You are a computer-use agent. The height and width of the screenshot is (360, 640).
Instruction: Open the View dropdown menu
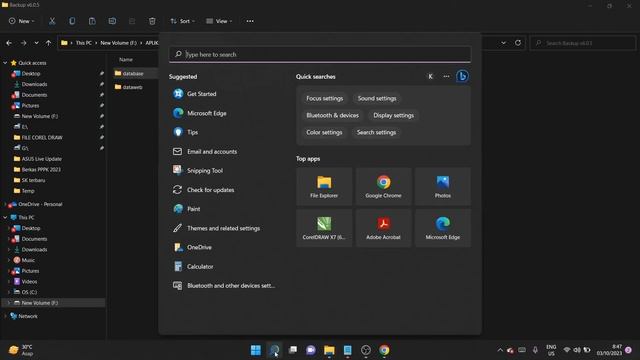click(x=219, y=21)
